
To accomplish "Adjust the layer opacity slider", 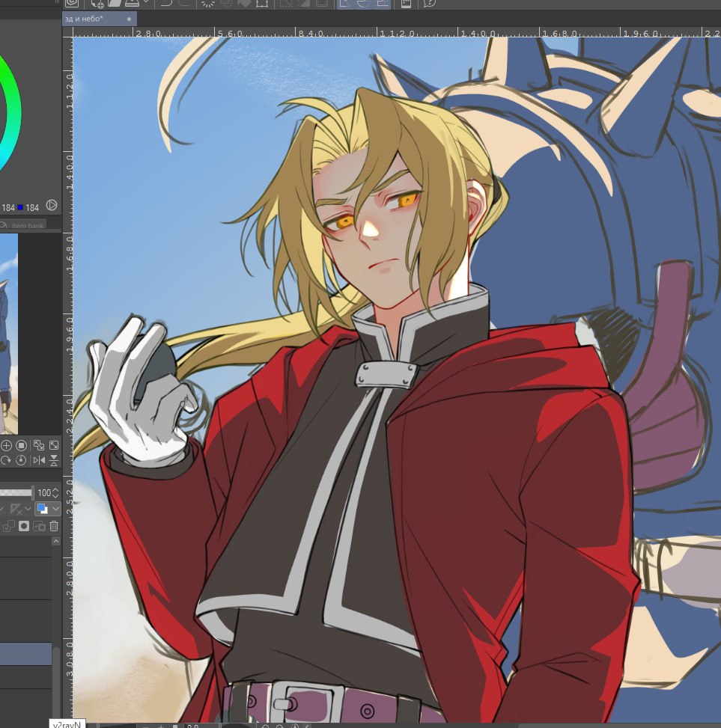I will 16,492.
